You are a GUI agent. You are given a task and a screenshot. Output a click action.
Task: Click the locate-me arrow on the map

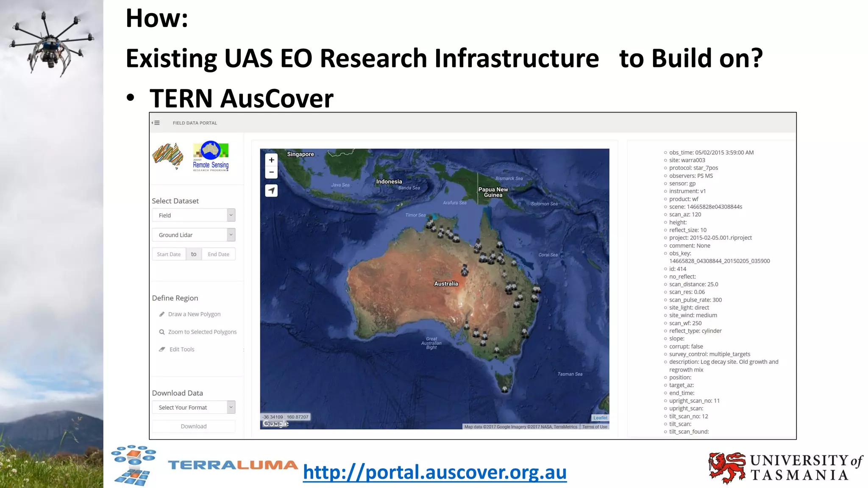[x=271, y=191]
